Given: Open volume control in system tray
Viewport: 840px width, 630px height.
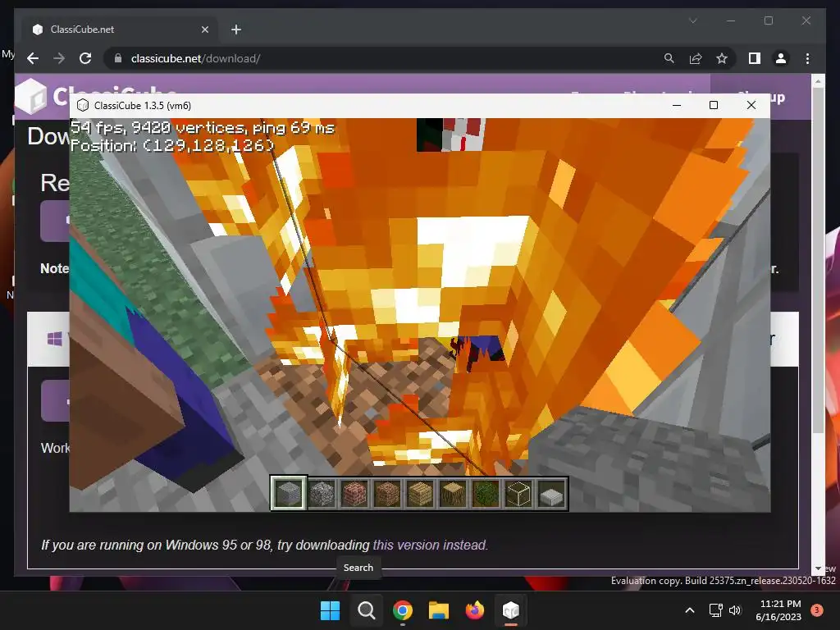Looking at the screenshot, I should click(x=734, y=610).
